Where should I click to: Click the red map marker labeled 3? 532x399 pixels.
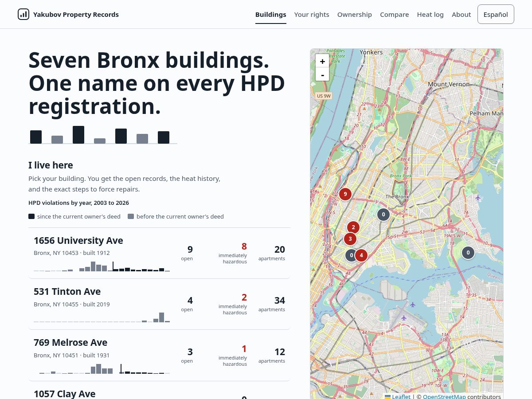point(350,239)
